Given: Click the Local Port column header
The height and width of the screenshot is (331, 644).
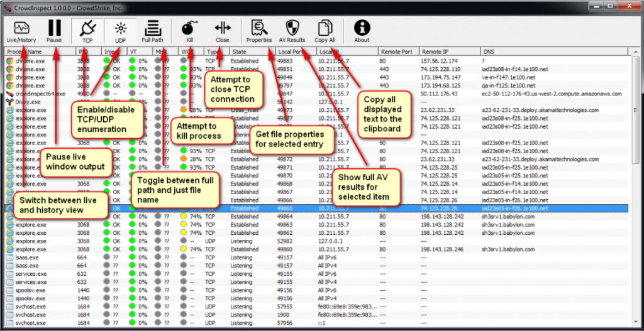Looking at the screenshot, I should pyautogui.click(x=296, y=52).
